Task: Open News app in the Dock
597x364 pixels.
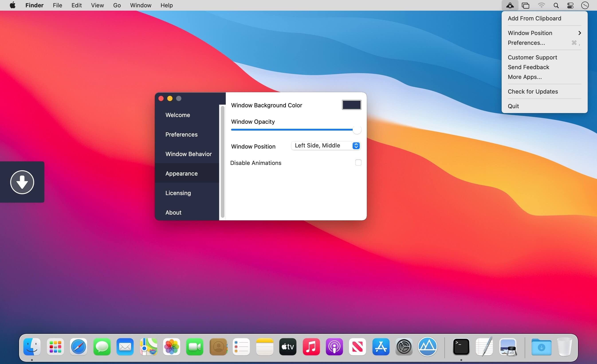Action: [358, 347]
